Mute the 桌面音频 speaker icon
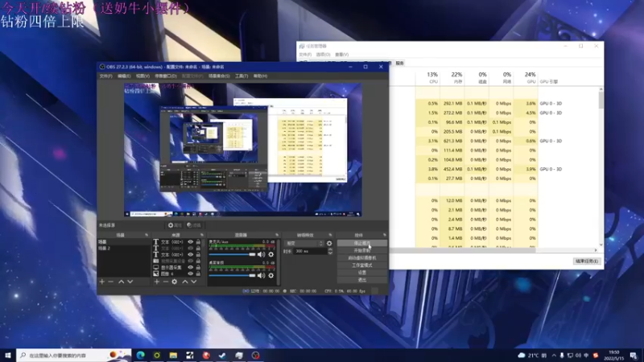This screenshot has width=644, height=362. [x=261, y=275]
